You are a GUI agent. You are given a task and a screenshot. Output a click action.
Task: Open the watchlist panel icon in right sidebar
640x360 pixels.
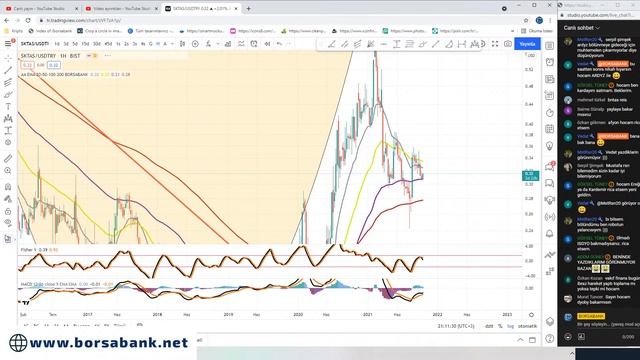(550, 46)
